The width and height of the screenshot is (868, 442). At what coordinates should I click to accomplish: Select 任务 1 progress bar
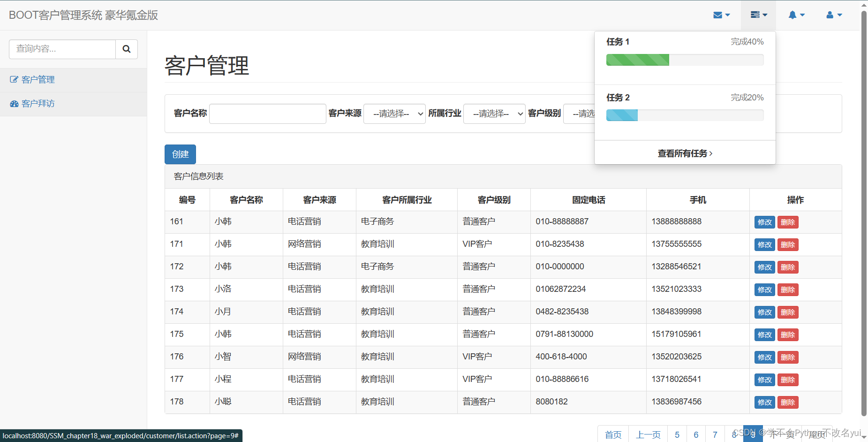pyautogui.click(x=685, y=60)
